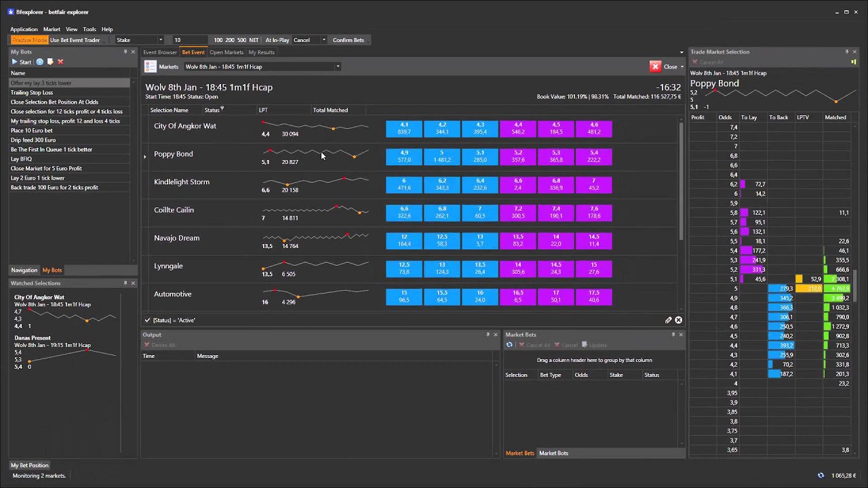Open the View menu
Viewport: 868px width, 488px height.
point(72,29)
